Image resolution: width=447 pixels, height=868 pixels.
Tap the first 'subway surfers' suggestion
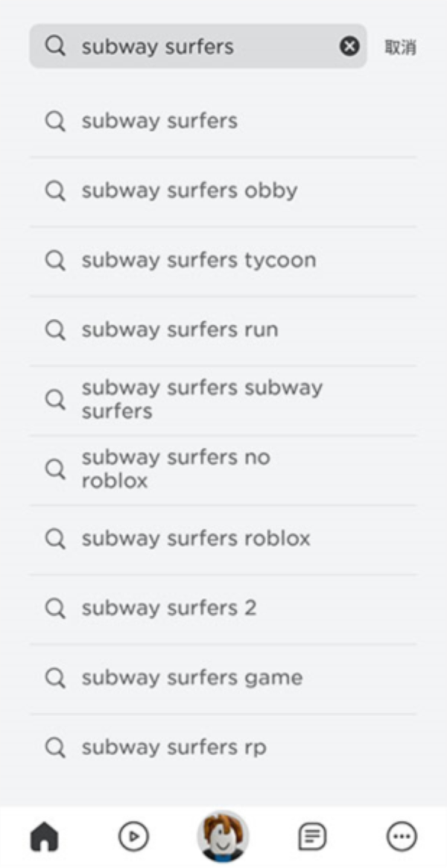[159, 121]
